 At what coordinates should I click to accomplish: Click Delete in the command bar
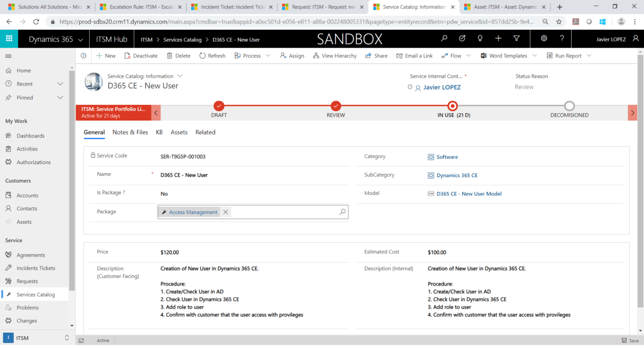click(x=178, y=56)
